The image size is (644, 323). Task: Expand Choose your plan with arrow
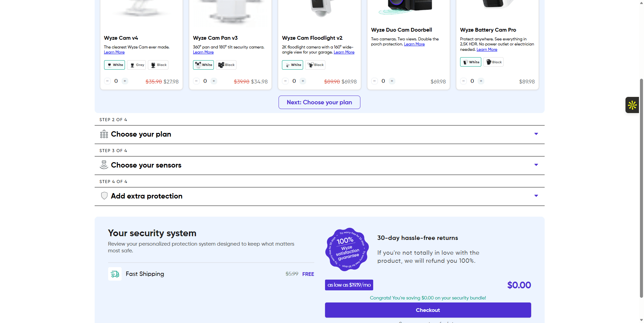tap(536, 134)
